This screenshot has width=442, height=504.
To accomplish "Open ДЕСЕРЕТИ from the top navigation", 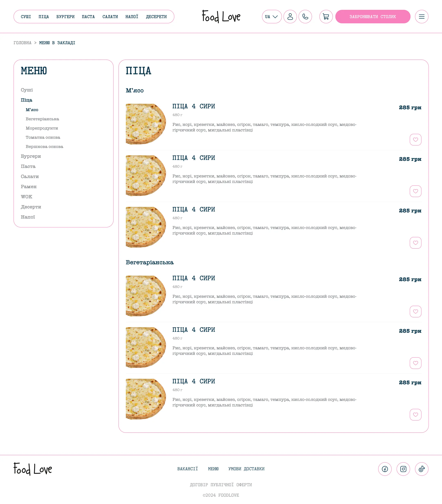I will pos(157,17).
